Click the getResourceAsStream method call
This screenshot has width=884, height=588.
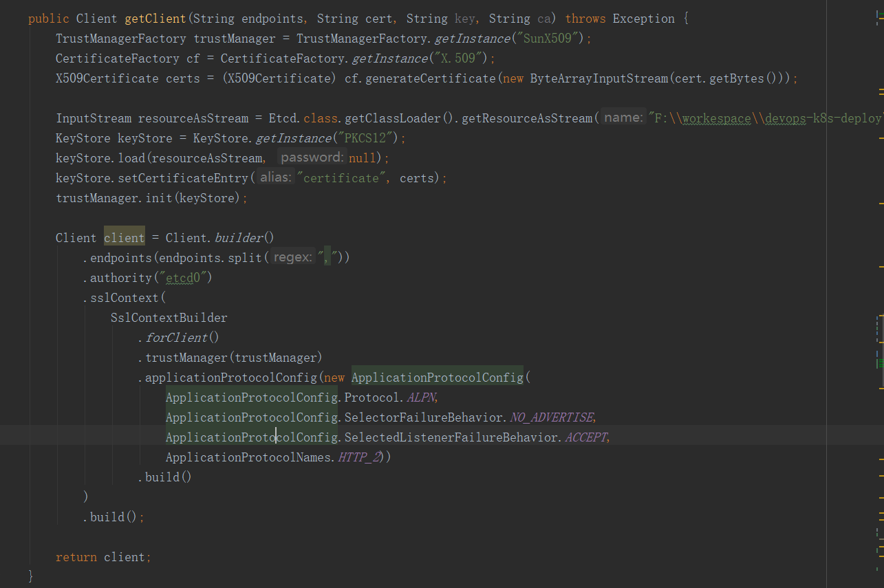pyautogui.click(x=526, y=118)
